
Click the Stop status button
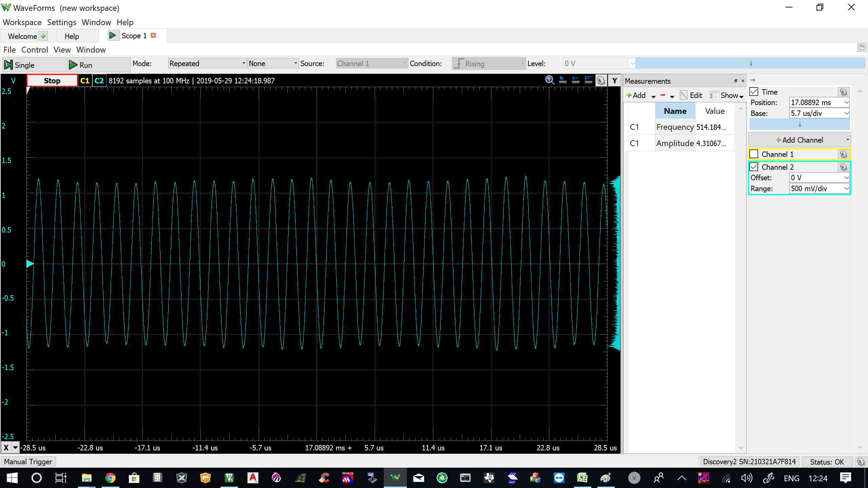52,81
